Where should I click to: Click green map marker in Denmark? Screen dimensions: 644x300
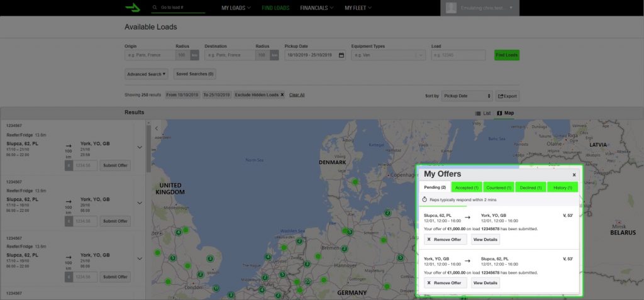tap(355, 182)
